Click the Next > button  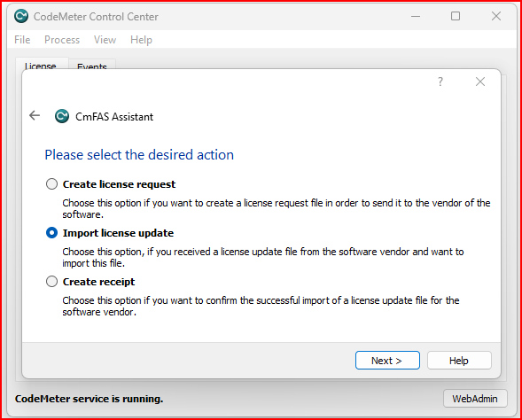(x=387, y=361)
